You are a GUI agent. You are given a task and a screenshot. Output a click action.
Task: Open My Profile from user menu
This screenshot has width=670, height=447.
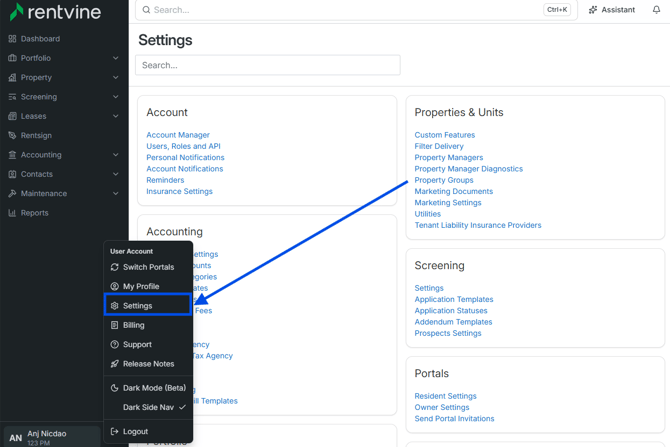coord(148,286)
